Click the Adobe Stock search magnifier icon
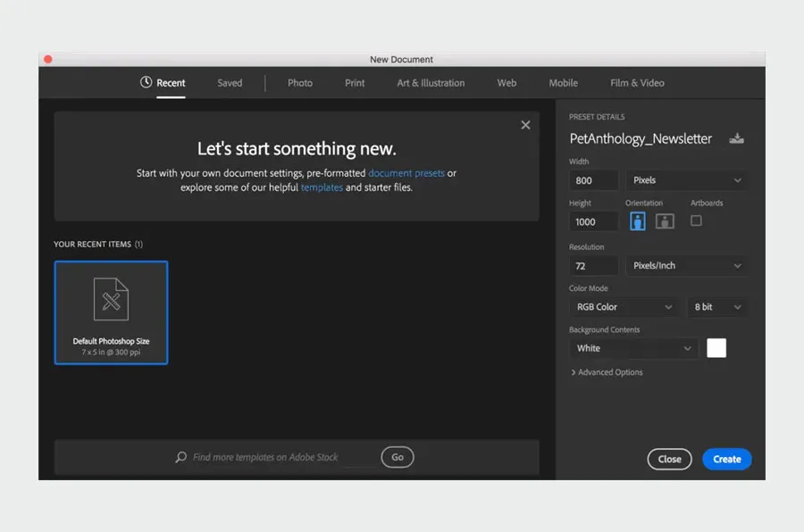 pyautogui.click(x=182, y=457)
